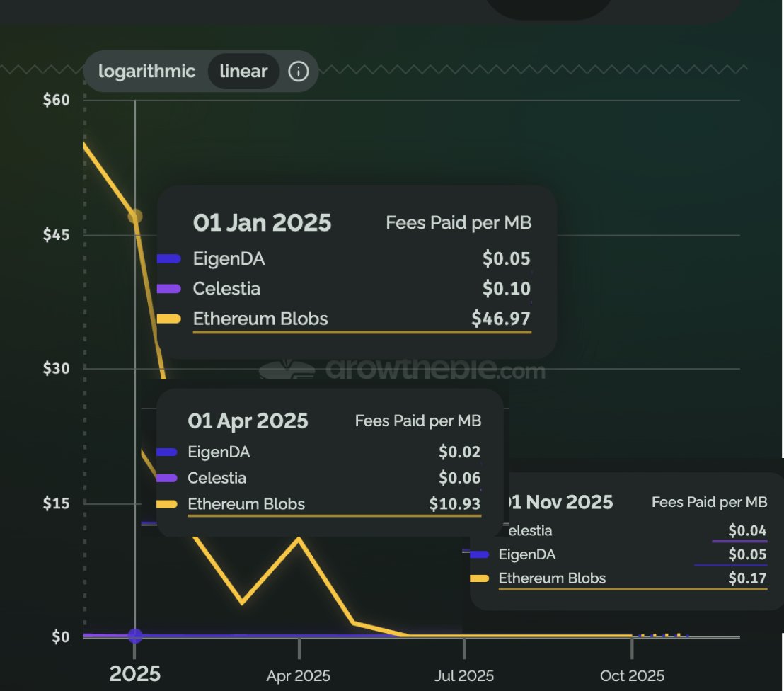Image resolution: width=784 pixels, height=691 pixels.
Task: Click the $10.93 Ethereum Blobs value
Action: click(x=455, y=504)
